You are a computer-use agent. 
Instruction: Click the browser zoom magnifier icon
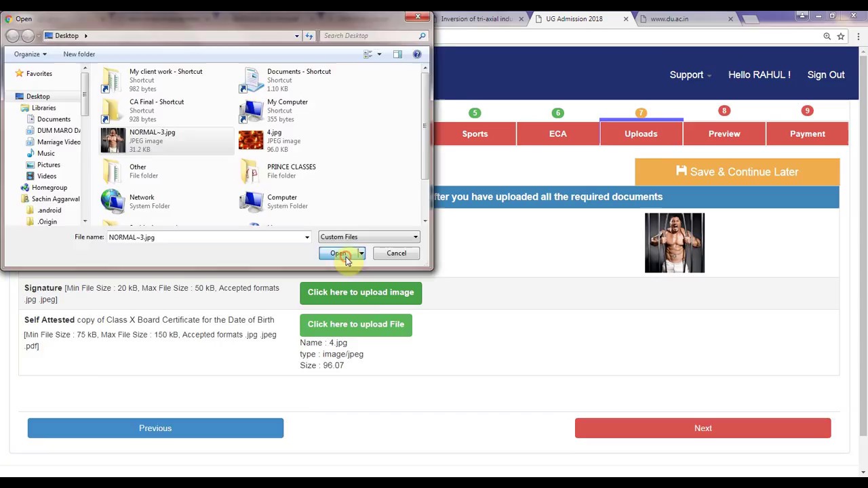pos(827,36)
